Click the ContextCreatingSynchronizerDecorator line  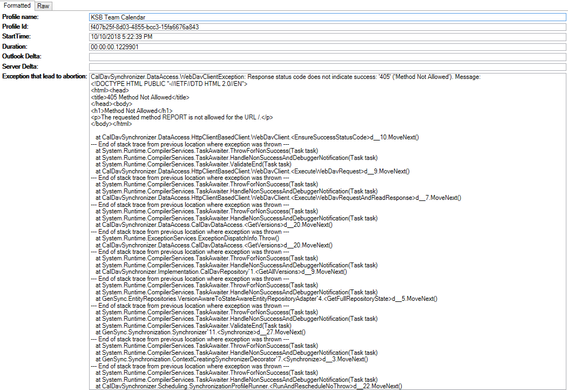click(232, 359)
